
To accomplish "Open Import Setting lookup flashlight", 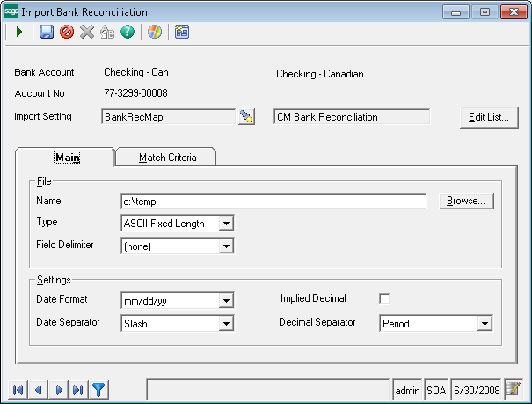I will coord(247,117).
